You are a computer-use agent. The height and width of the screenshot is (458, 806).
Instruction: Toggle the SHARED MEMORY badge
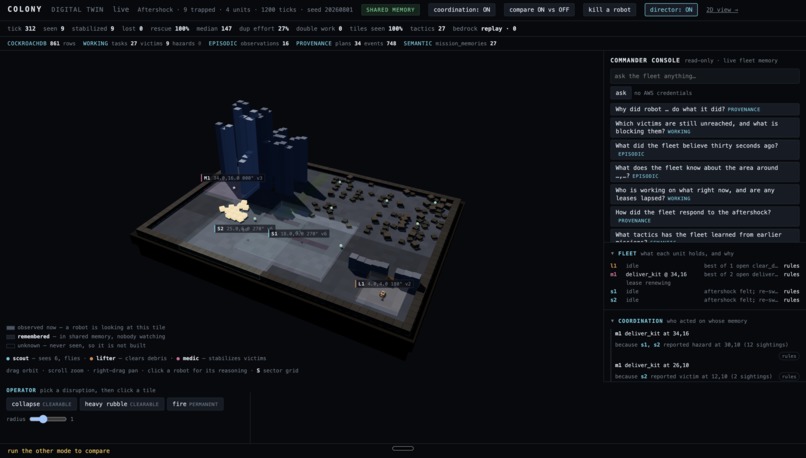(x=390, y=10)
